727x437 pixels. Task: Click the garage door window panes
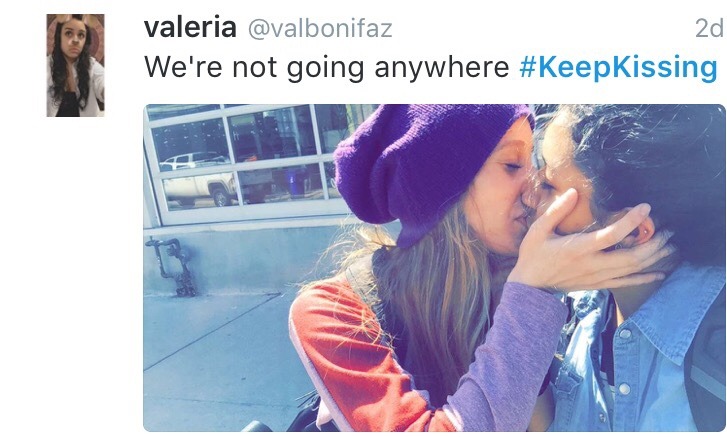tap(243, 160)
